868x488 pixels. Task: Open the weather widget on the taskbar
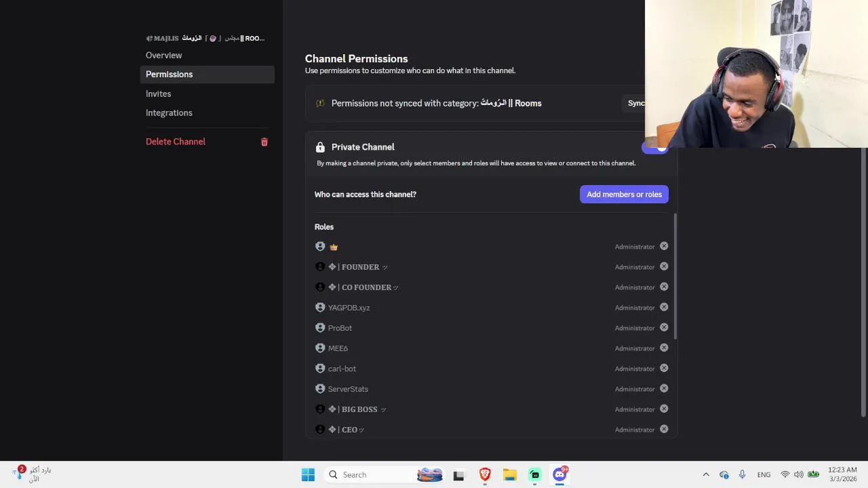coord(32,474)
